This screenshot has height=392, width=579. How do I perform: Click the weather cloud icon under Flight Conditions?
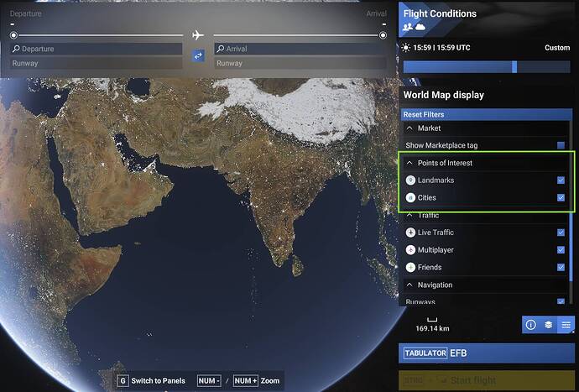420,27
